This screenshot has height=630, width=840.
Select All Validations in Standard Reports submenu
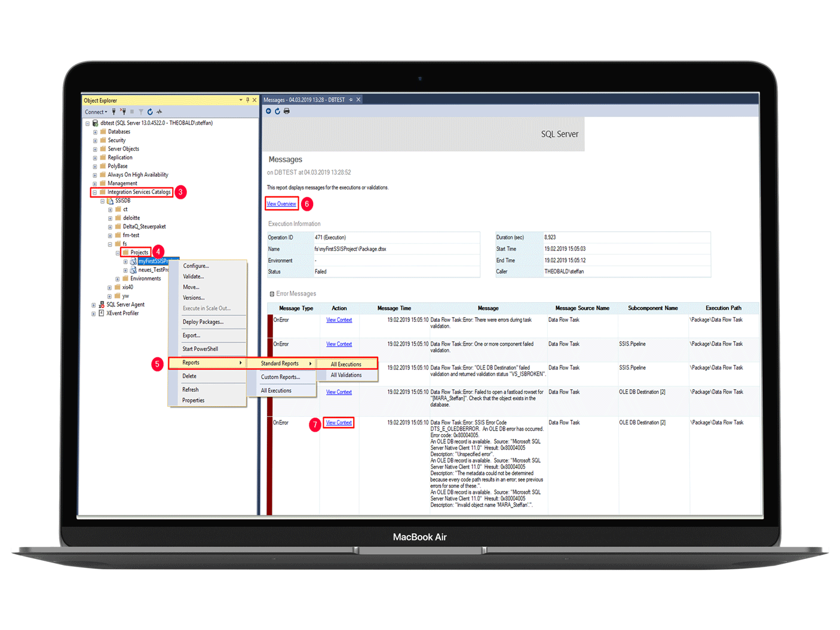click(347, 375)
